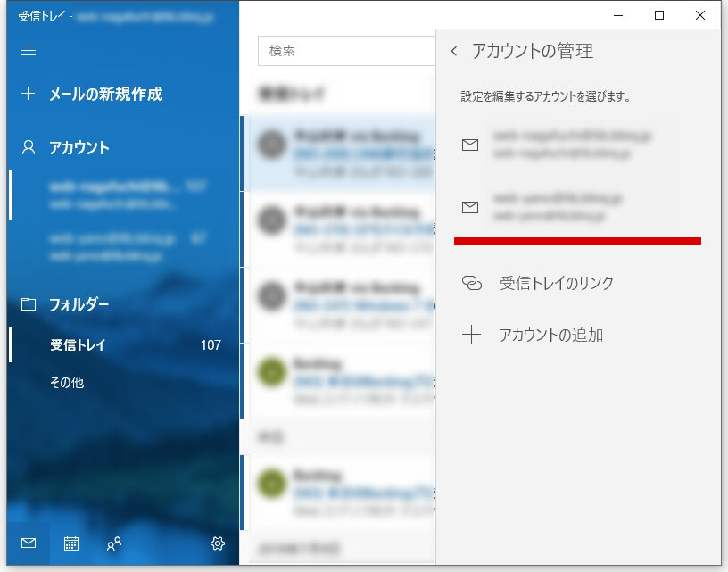728x572 pixels.
Task: Open the second message with grey avatar
Action: click(338, 229)
